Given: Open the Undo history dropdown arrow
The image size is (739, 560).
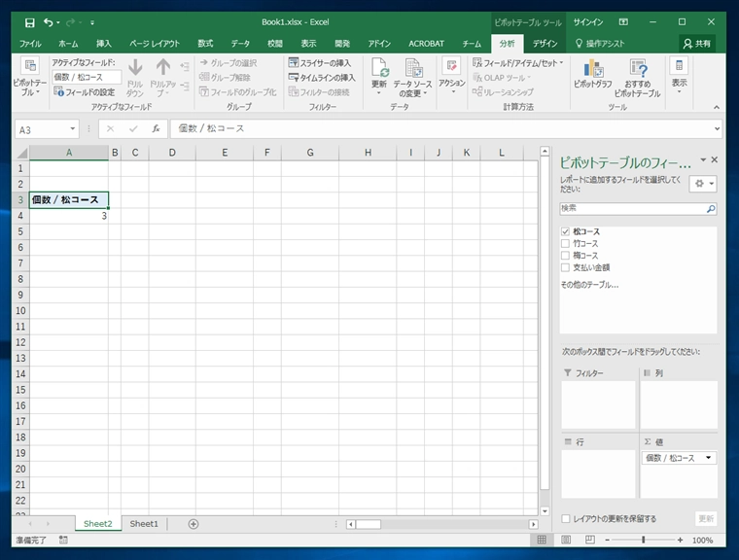Looking at the screenshot, I should 58,22.
